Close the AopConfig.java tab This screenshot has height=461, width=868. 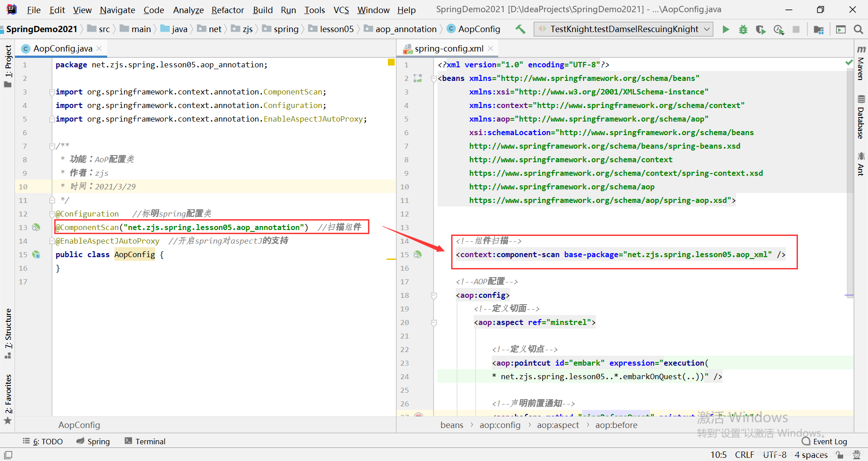(99, 48)
